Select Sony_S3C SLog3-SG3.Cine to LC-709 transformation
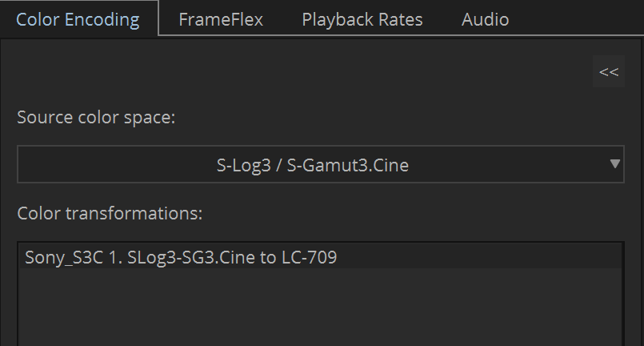The height and width of the screenshot is (346, 644). 321,257
